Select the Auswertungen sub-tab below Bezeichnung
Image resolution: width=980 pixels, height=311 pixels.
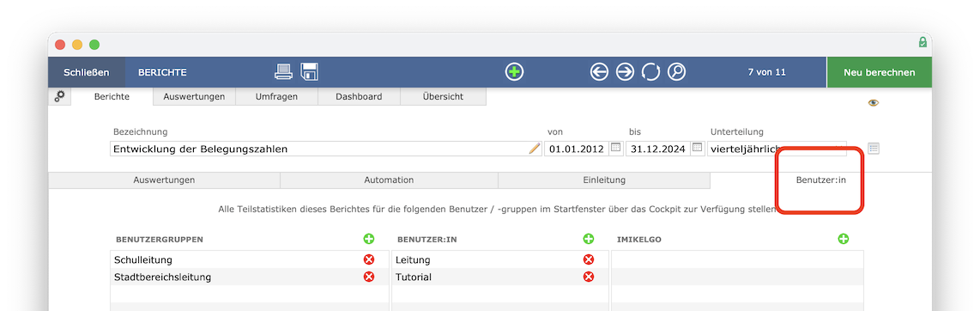tap(164, 180)
